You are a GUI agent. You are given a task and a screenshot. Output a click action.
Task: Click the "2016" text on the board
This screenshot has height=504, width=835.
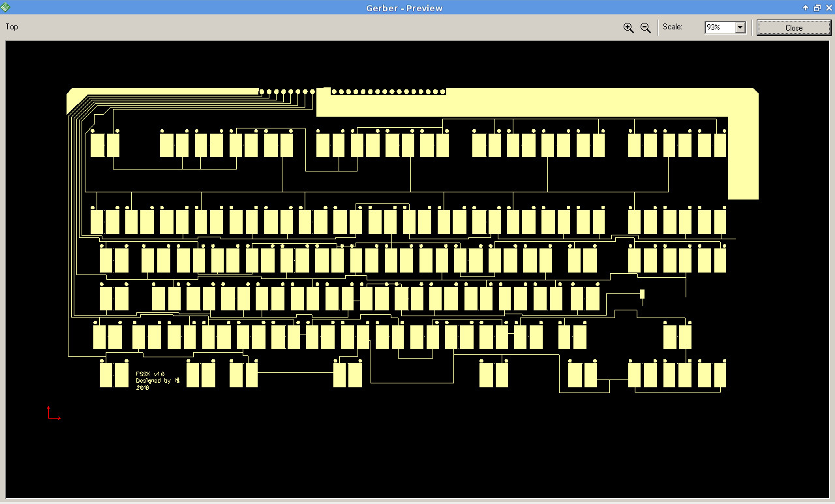tap(142, 388)
